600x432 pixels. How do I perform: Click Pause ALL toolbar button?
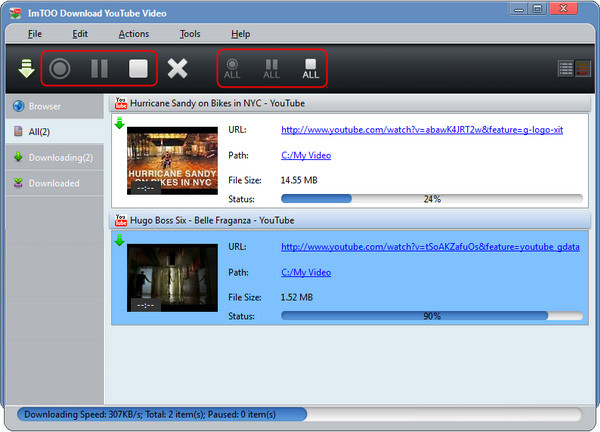[271, 69]
